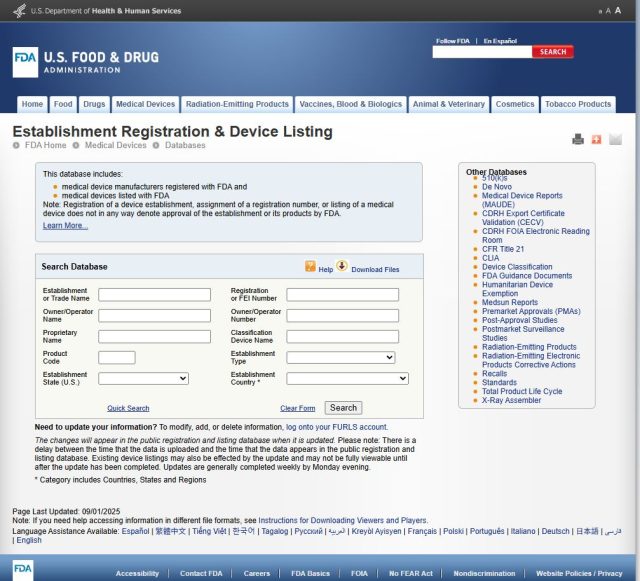
Task: Click the Download Files arrow icon
Action: (342, 266)
